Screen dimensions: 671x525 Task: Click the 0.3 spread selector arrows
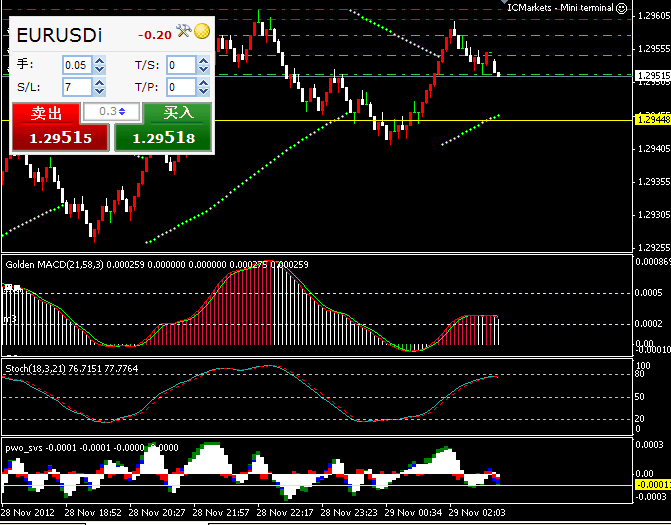[122, 112]
